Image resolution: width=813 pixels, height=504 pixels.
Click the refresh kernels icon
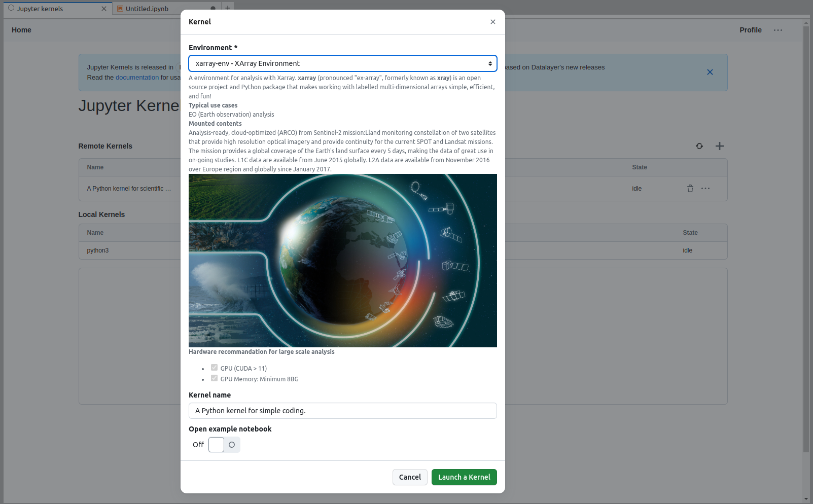pyautogui.click(x=699, y=146)
